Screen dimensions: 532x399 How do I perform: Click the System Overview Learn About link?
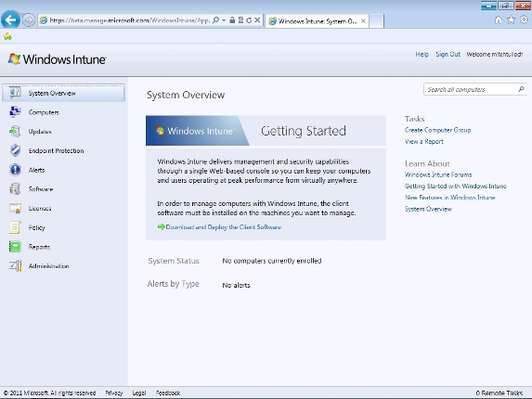coord(428,209)
